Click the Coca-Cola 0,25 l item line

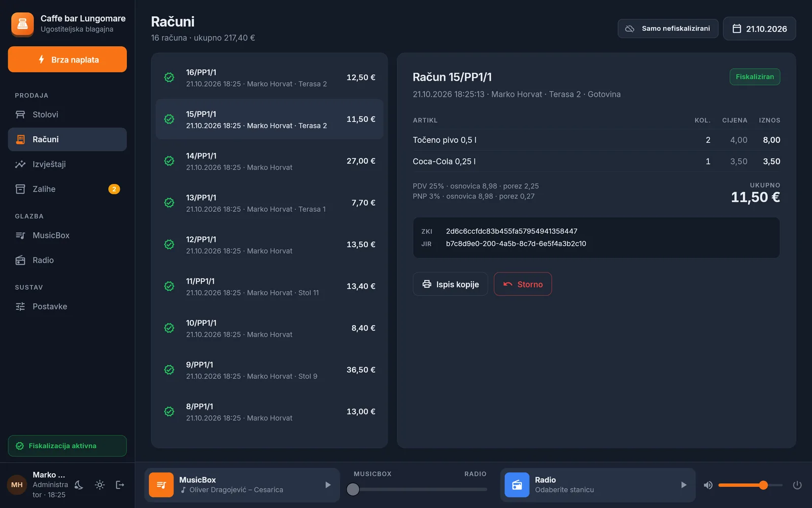pyautogui.click(x=596, y=162)
